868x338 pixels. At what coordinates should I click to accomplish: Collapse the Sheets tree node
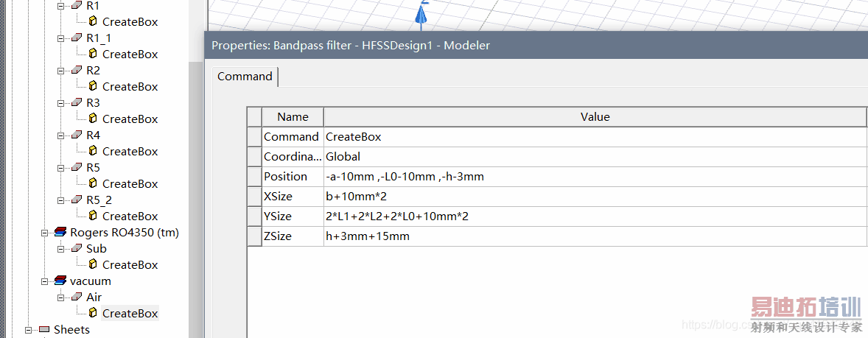pyautogui.click(x=28, y=330)
